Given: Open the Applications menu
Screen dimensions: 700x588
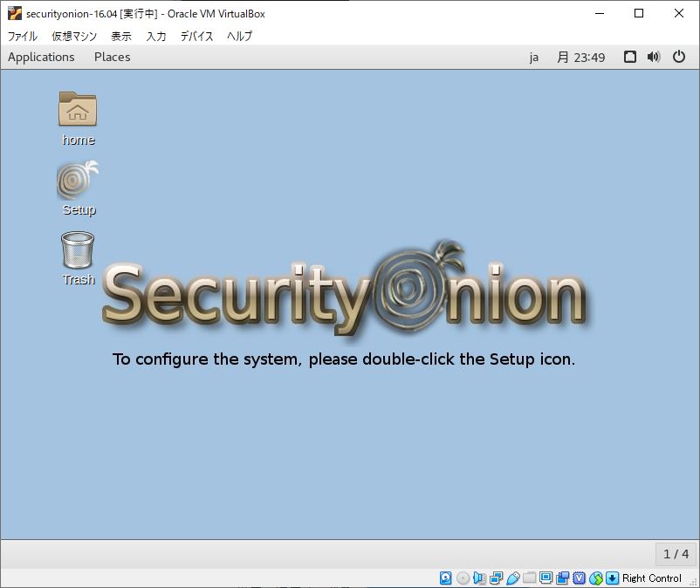Looking at the screenshot, I should point(41,57).
